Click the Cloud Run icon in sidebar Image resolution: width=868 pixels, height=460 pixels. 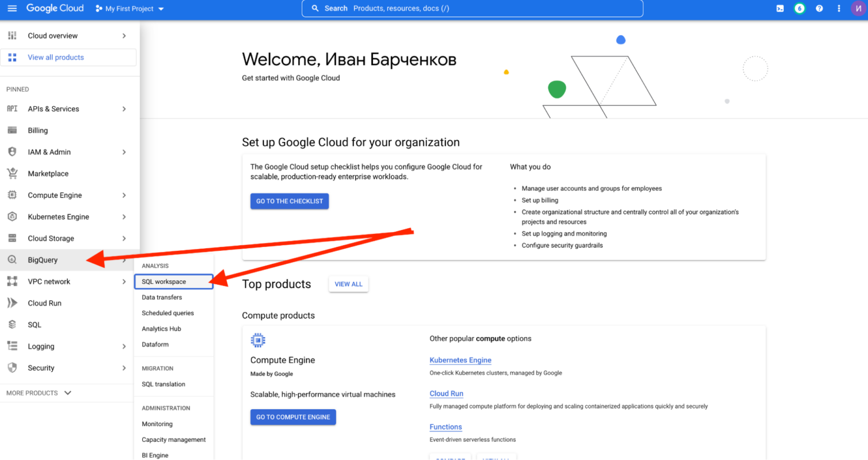click(x=12, y=303)
